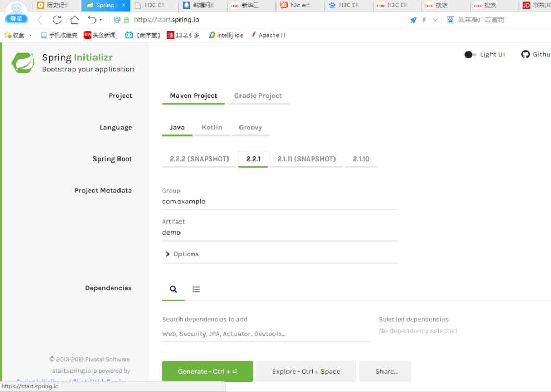Image resolution: width=551 pixels, height=392 pixels.
Task: Switch to 历史记录 browser tab
Action: point(57,5)
